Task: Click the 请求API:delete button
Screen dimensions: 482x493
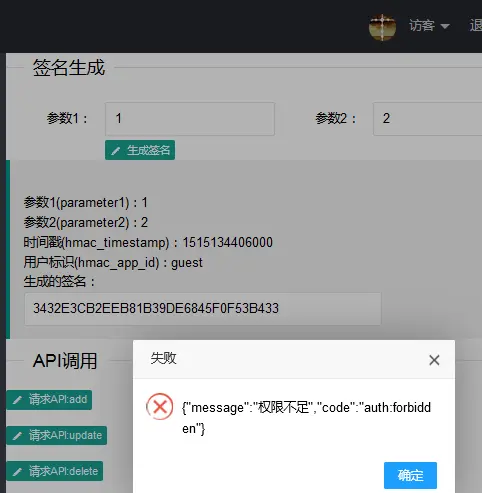Action: point(55,471)
